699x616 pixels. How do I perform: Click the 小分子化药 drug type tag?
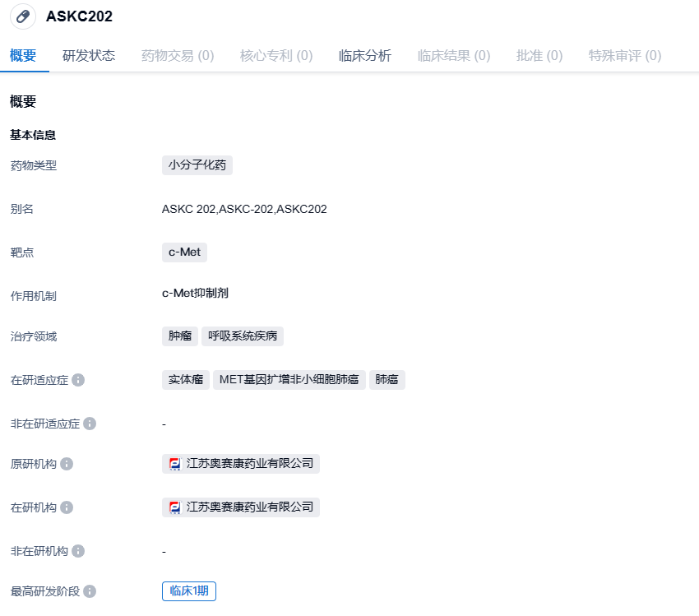tap(197, 165)
